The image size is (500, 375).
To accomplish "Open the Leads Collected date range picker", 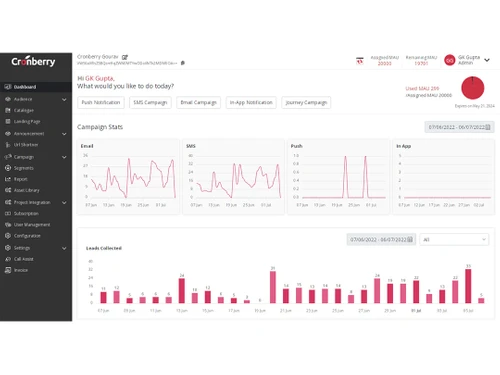I will pyautogui.click(x=381, y=239).
